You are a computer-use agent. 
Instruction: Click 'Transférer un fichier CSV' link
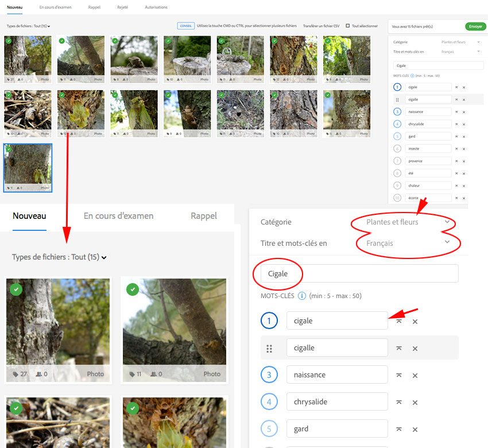[321, 26]
